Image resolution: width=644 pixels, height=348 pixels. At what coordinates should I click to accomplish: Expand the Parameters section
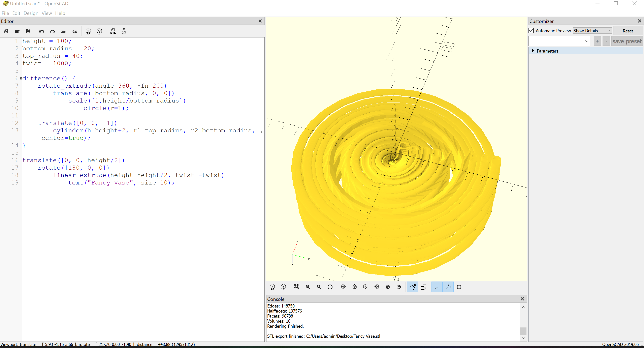click(x=533, y=51)
